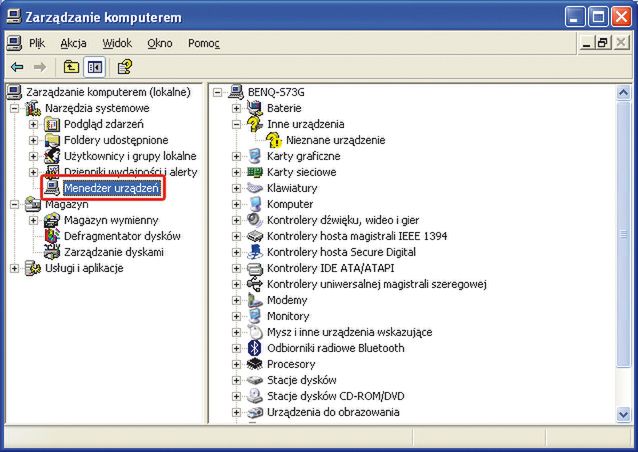The height and width of the screenshot is (452, 638).
Task: Click the Kontrolery dźwięku speaker icon
Action: pos(255,220)
